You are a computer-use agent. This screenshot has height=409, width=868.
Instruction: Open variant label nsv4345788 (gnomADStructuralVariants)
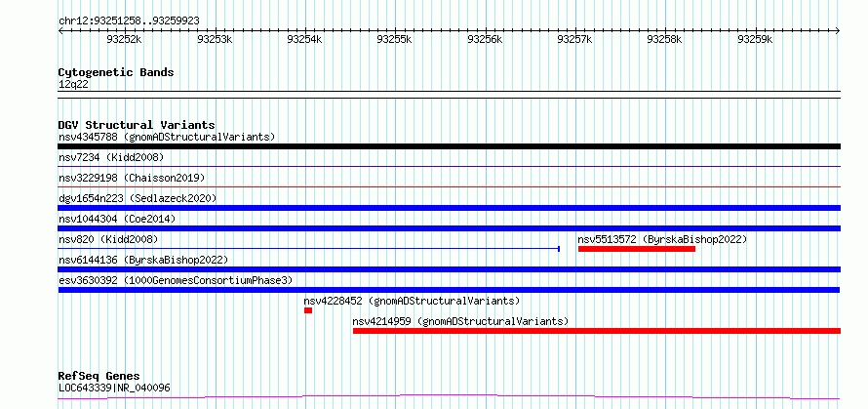(167, 137)
